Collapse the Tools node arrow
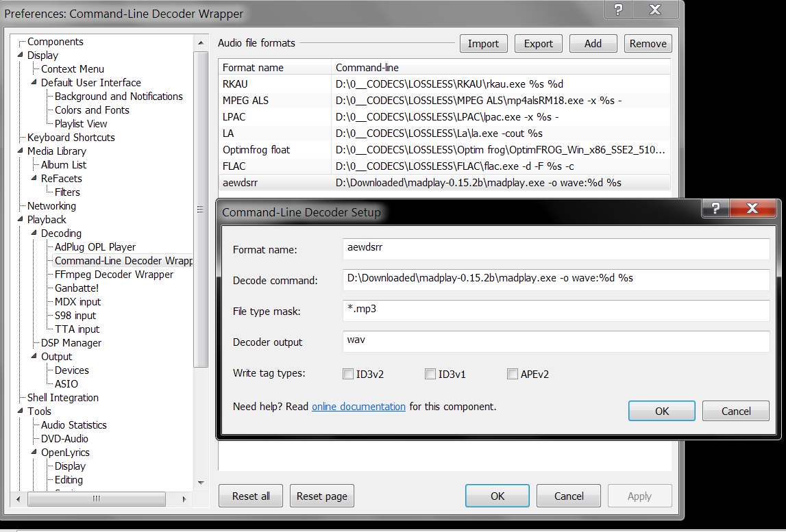The width and height of the screenshot is (786, 532). coord(21,411)
